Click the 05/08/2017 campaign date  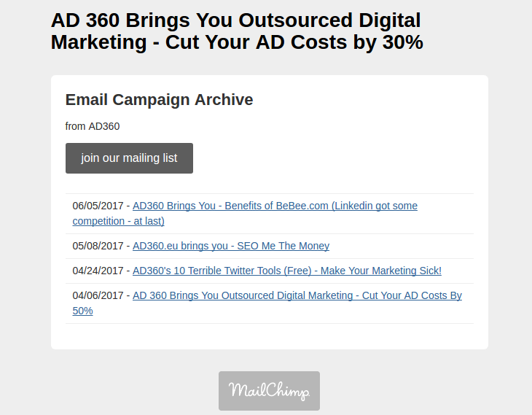pyautogui.click(x=98, y=246)
